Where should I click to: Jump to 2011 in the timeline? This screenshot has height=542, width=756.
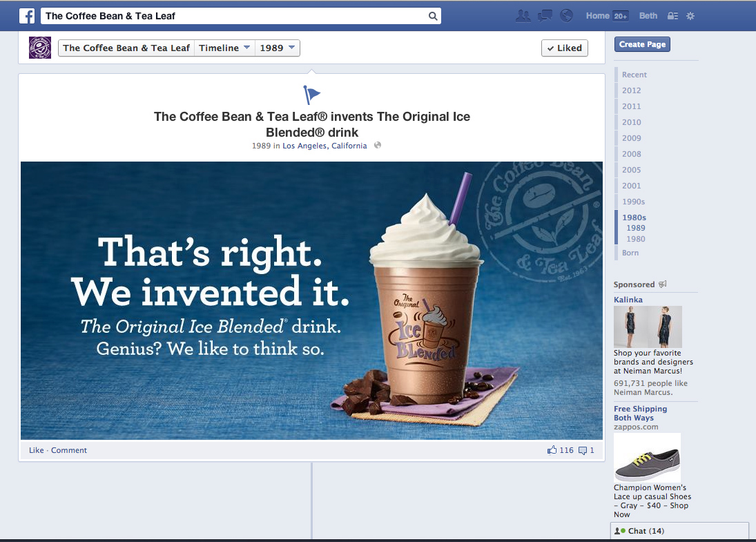pyautogui.click(x=631, y=106)
